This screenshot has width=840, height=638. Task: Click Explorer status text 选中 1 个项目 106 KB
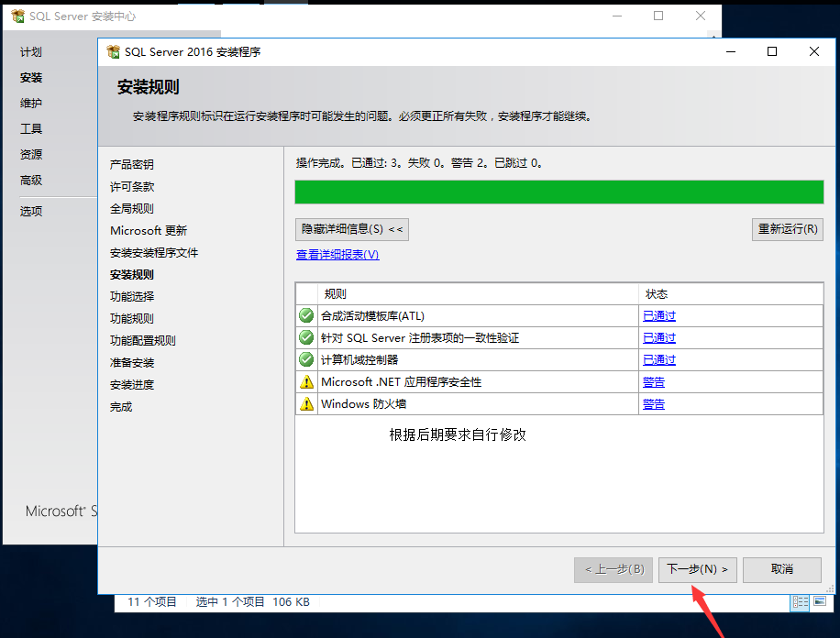click(252, 602)
